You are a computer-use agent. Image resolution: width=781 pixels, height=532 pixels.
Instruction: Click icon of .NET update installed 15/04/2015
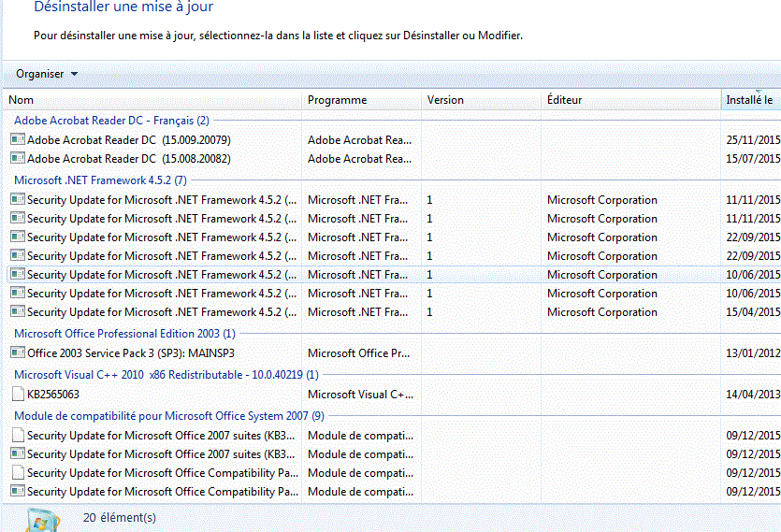point(17,311)
